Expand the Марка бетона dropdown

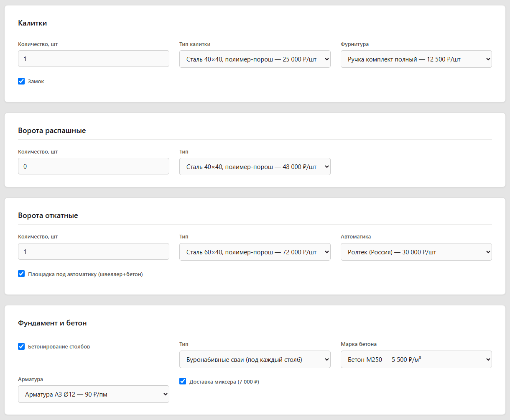[416, 359]
